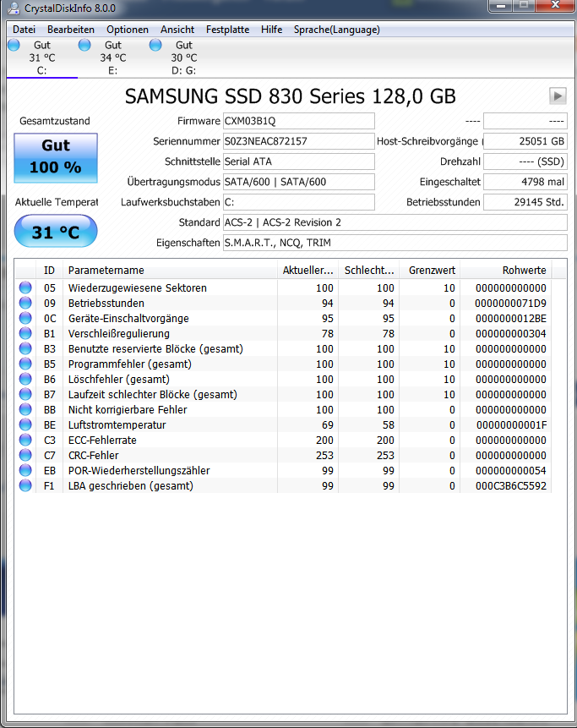The image size is (577, 728).
Task: Click the Gut 100 % health status button
Action: [56, 158]
